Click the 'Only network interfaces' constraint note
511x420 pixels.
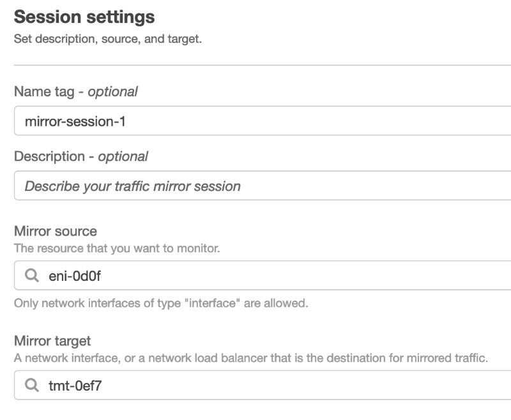161,303
